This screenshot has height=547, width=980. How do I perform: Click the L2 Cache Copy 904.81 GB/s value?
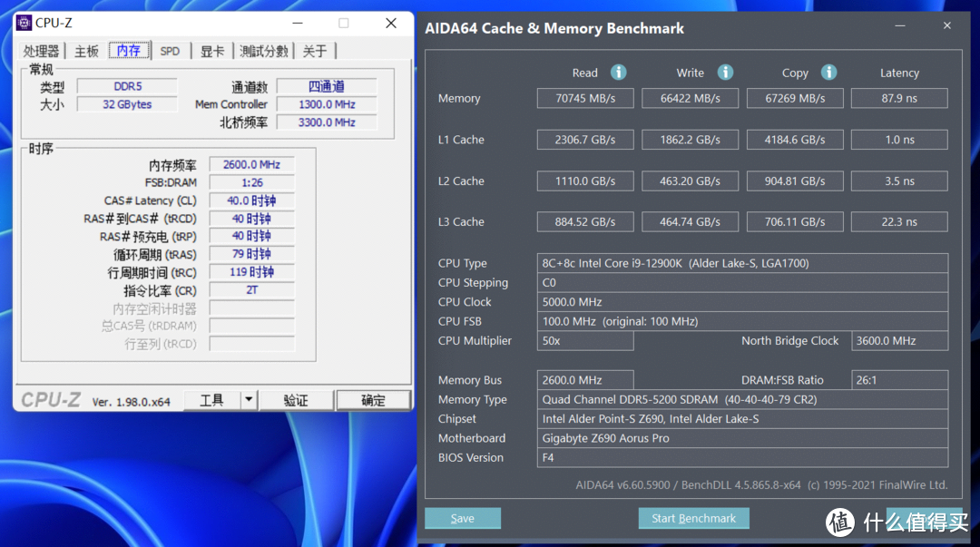click(795, 181)
